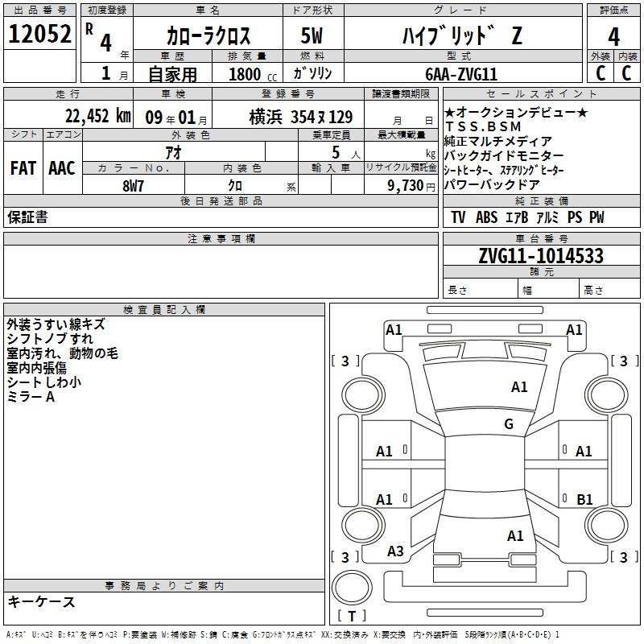Viewport: 644px width, 644px height.
Task: Select the note 室内汚れ、動物の毛
Action: 63,353
